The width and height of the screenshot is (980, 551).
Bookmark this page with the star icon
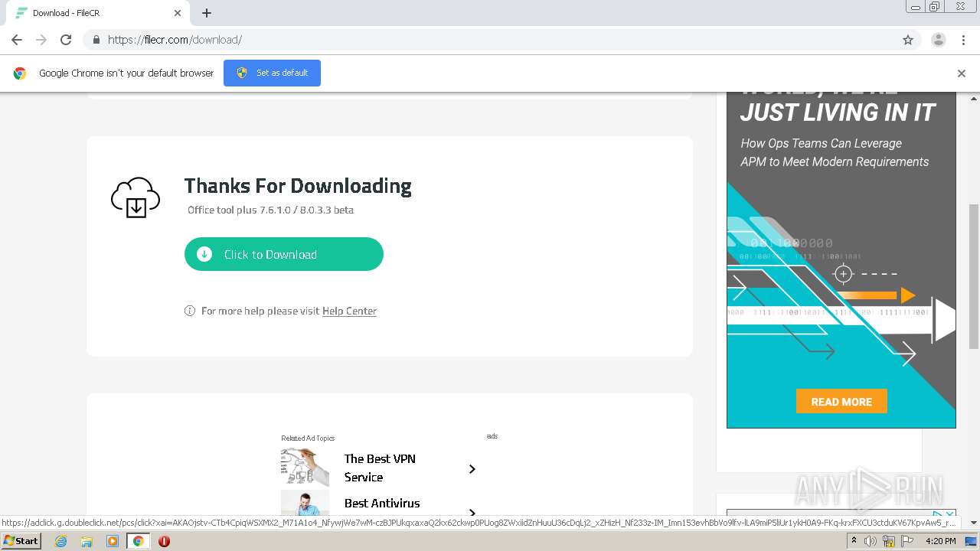click(x=908, y=40)
